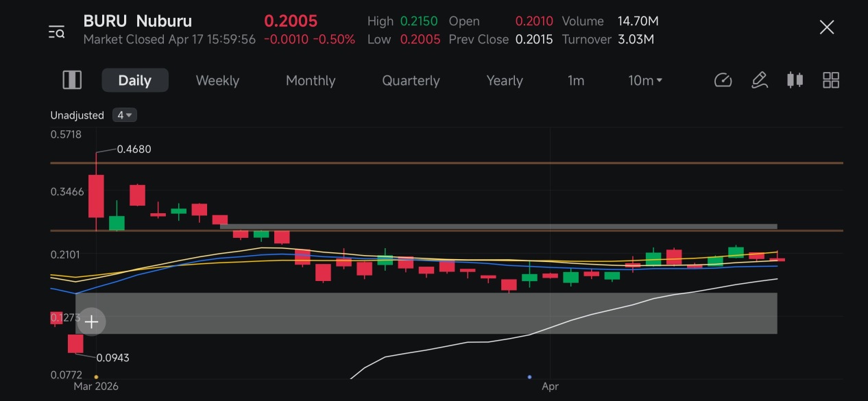
Task: Select the 1m interval
Action: click(x=576, y=80)
